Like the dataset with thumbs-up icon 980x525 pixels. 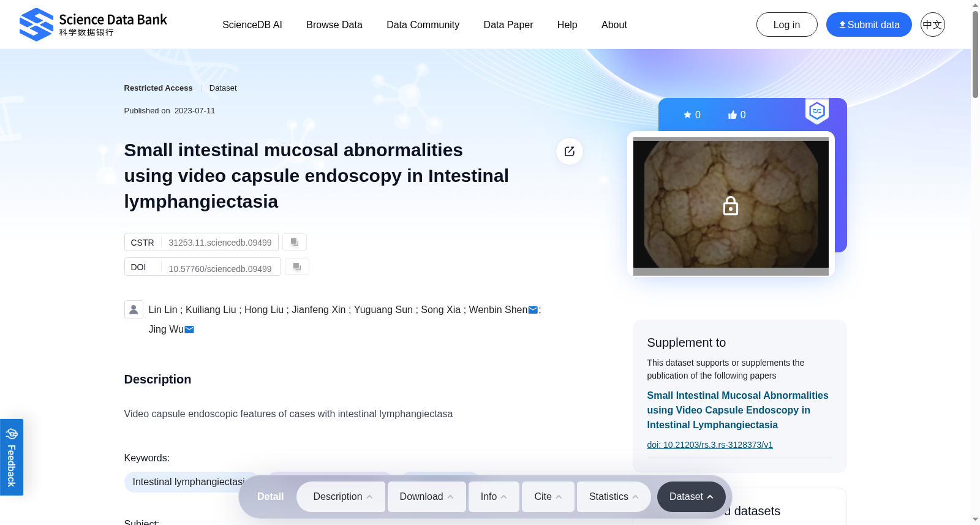(x=737, y=115)
